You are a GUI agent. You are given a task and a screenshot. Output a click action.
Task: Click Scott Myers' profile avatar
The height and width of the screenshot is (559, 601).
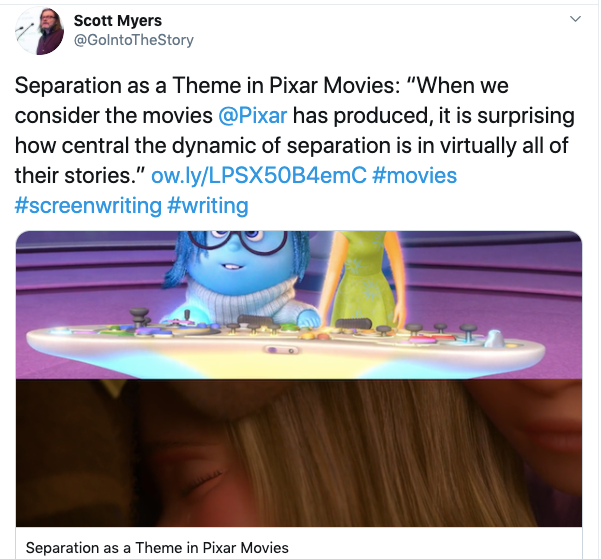[39, 31]
